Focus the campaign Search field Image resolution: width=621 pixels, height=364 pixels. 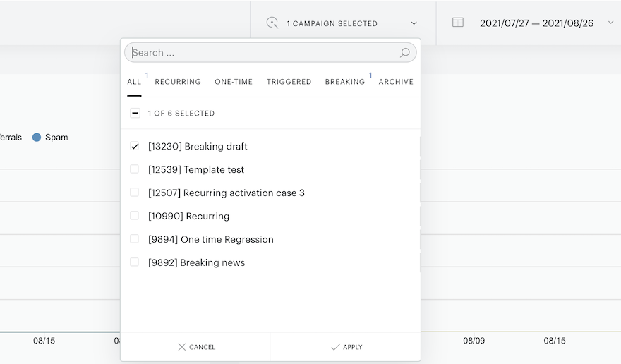pyautogui.click(x=270, y=53)
